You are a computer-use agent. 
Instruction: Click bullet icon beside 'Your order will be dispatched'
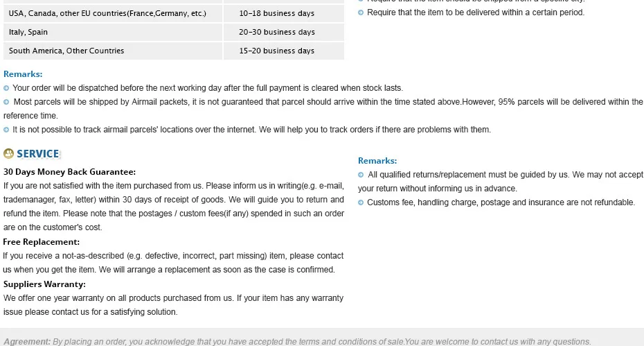(6, 88)
